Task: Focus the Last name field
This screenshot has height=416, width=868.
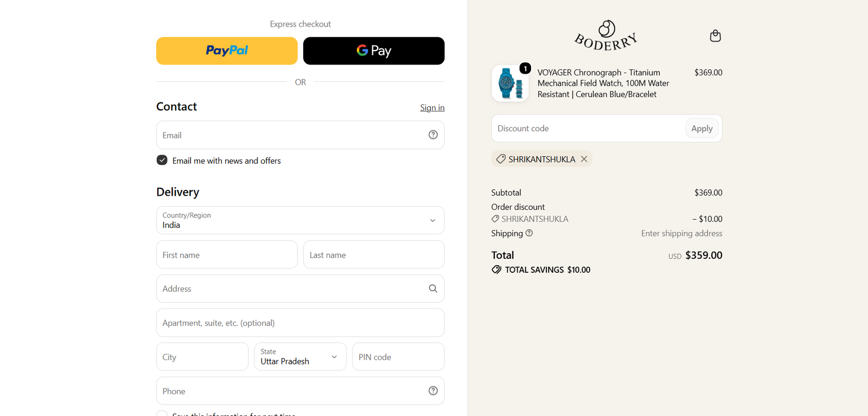Action: tap(374, 255)
